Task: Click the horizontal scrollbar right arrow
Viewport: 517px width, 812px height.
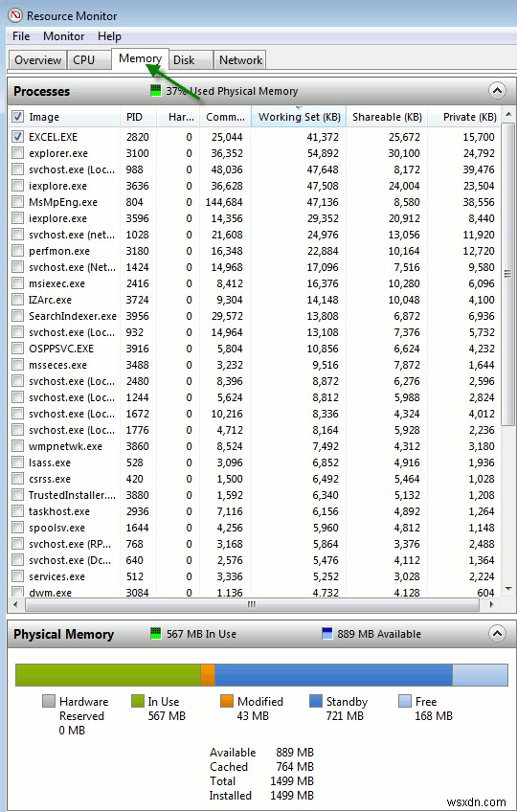Action: pyautogui.click(x=491, y=604)
